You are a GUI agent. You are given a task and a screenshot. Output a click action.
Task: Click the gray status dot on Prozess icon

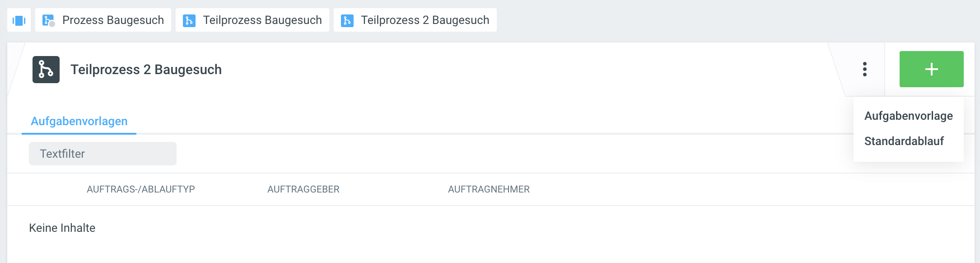[52, 24]
